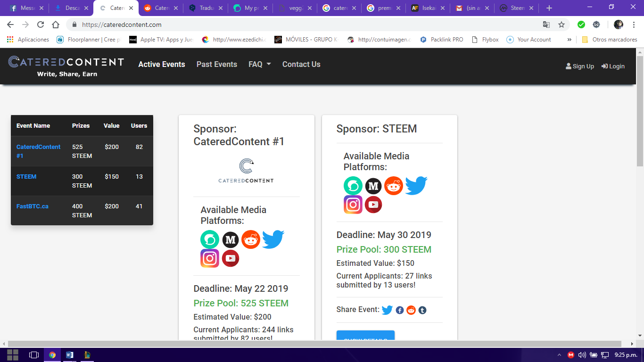Click the "$150" value in the STEEM table row

112,176
